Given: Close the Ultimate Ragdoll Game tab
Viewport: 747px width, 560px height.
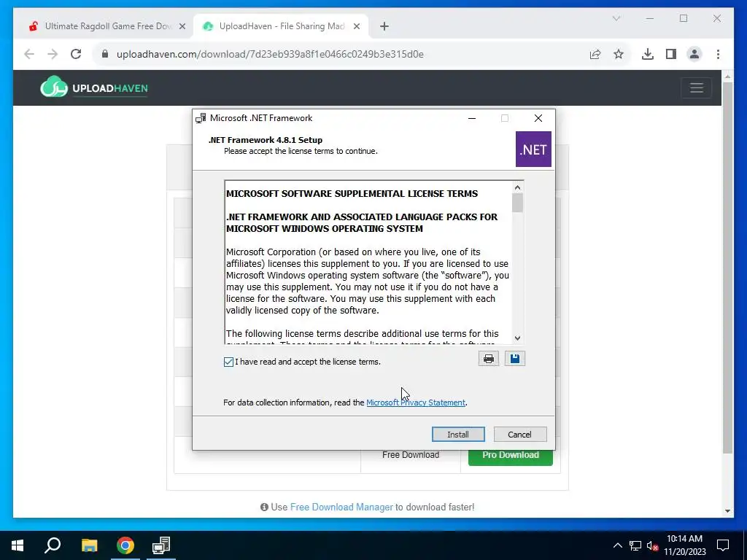Looking at the screenshot, I should [x=182, y=26].
